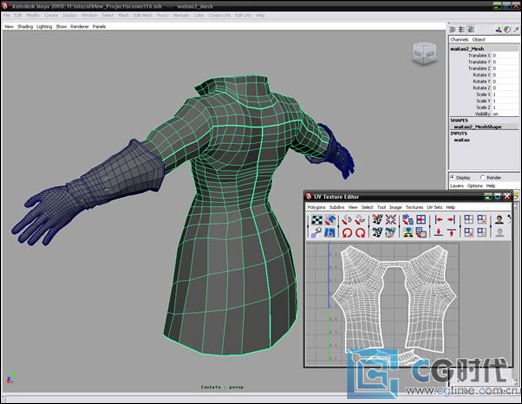The image size is (522, 404).
Task: Open the Polygons menu in UV Texture Editor
Action: [x=316, y=207]
